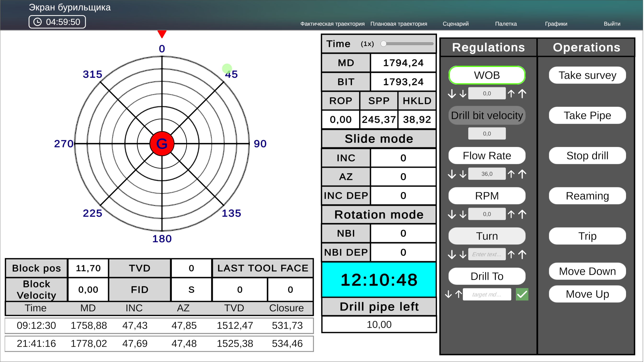Toggle the WOB regulation button
Viewport: 644px width, 362px height.
pos(487,75)
